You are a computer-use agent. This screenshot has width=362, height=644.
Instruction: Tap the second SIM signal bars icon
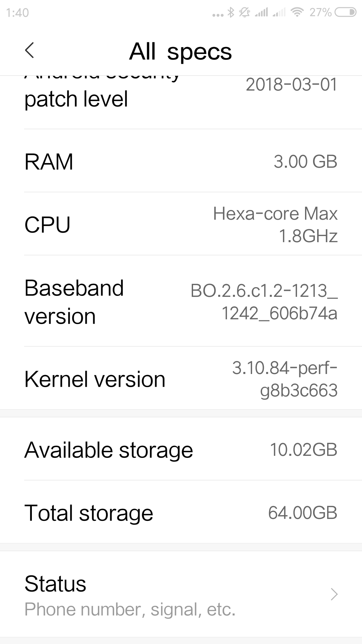pyautogui.click(x=279, y=12)
